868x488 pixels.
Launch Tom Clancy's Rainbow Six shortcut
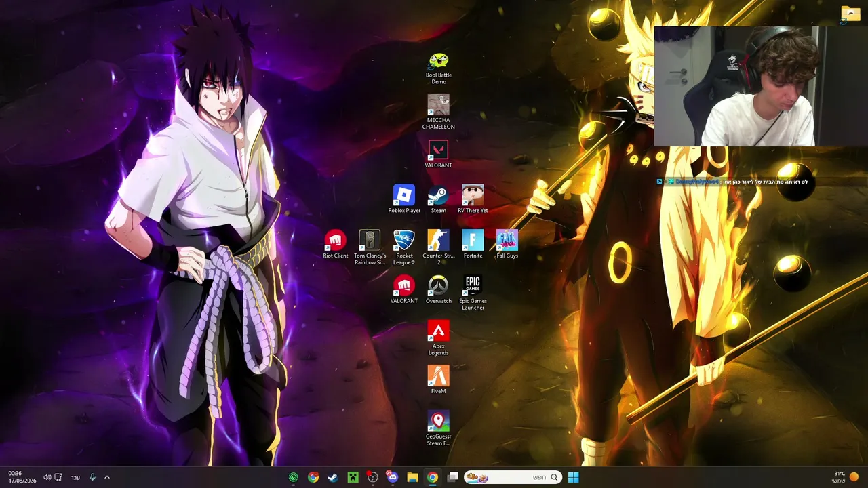pos(370,248)
